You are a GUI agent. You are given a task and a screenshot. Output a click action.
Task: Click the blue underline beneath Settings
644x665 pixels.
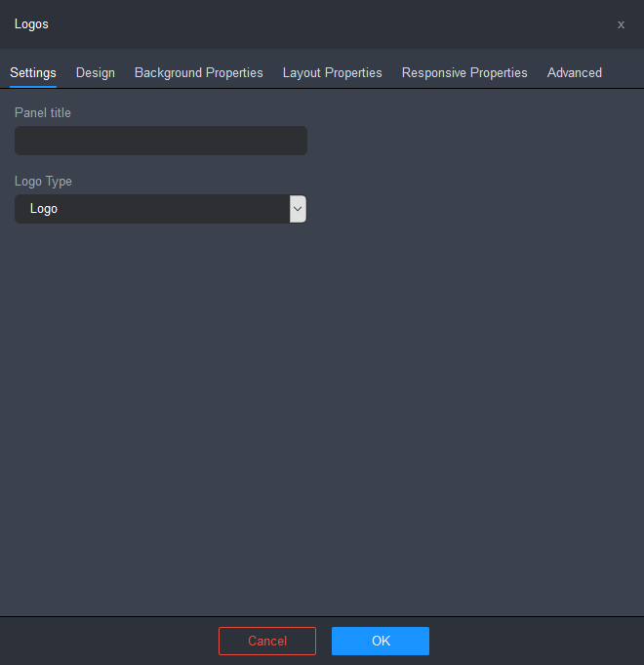coord(33,87)
